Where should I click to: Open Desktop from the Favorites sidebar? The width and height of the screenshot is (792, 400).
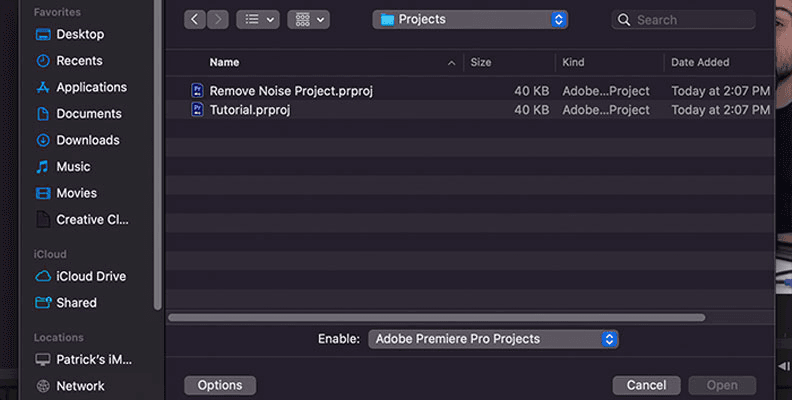pyautogui.click(x=79, y=34)
